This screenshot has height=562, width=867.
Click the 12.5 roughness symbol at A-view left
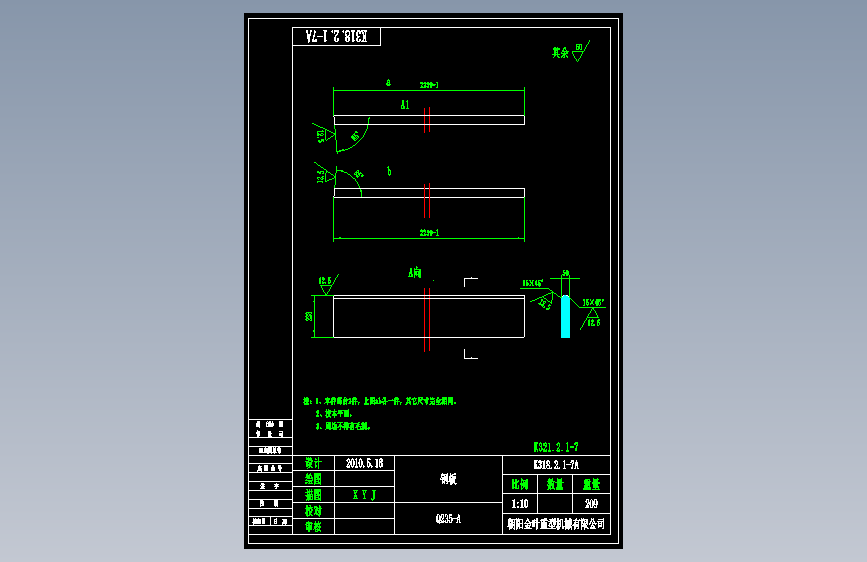[x=326, y=285]
